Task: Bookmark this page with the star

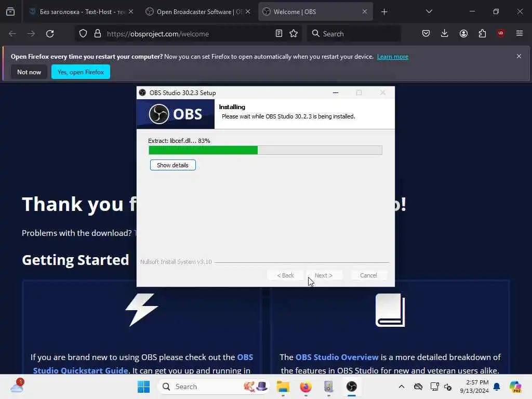Action: [x=294, y=34]
